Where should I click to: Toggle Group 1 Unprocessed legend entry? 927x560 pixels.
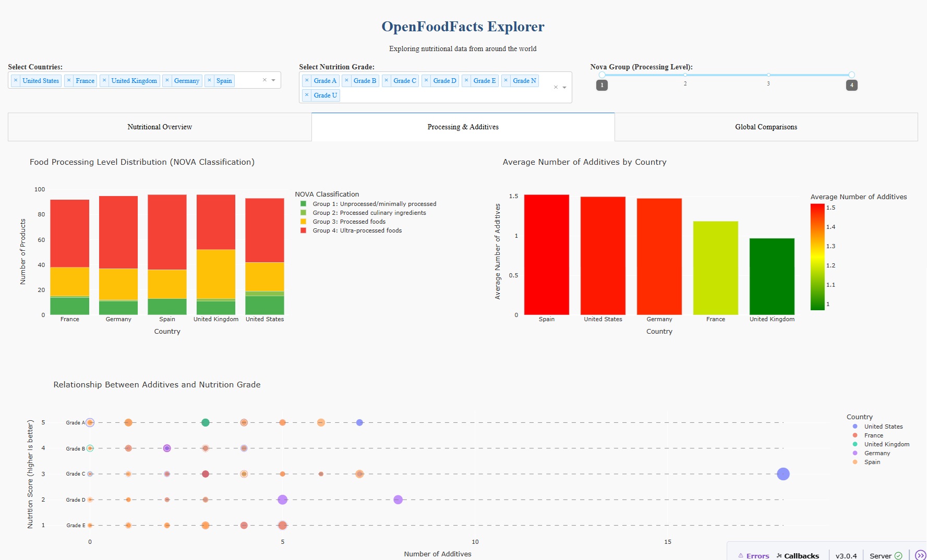click(368, 204)
